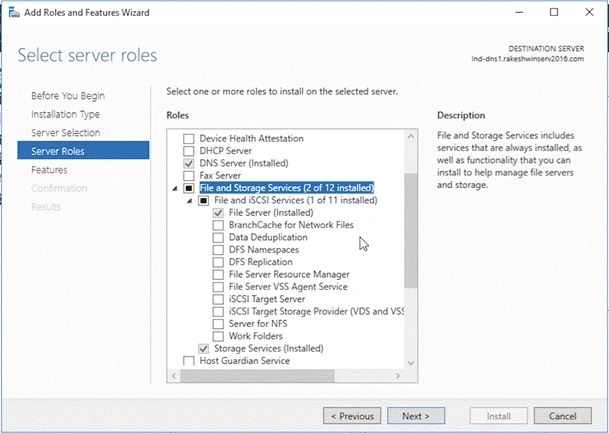The image size is (609, 433).
Task: Click the horizontal scrollbar thumb
Action: (x=258, y=376)
